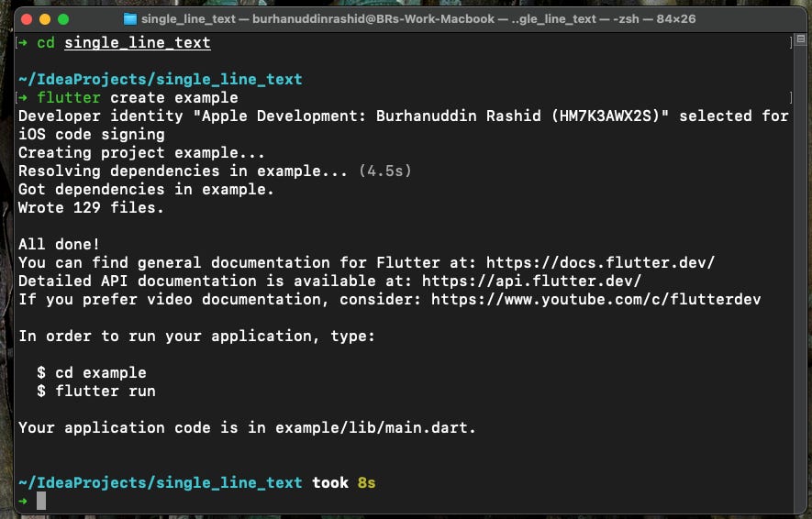The height and width of the screenshot is (519, 812).
Task: Click the '(4.5s)' resolving time text
Action: pyautogui.click(x=384, y=171)
